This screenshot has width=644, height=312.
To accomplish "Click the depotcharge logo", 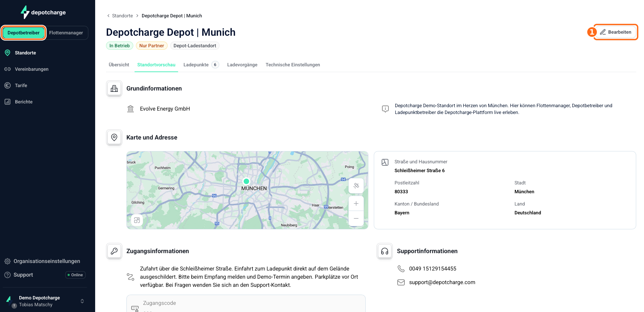I will pyautogui.click(x=43, y=12).
